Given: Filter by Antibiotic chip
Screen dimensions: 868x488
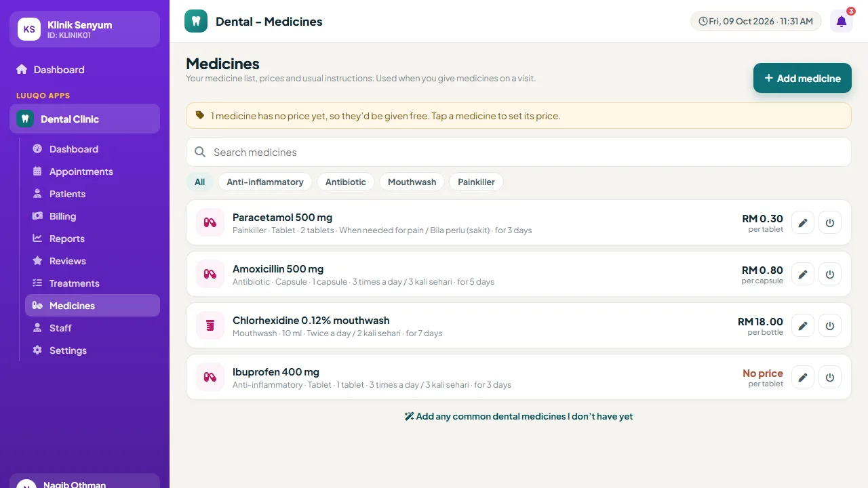Looking at the screenshot, I should 346,182.
